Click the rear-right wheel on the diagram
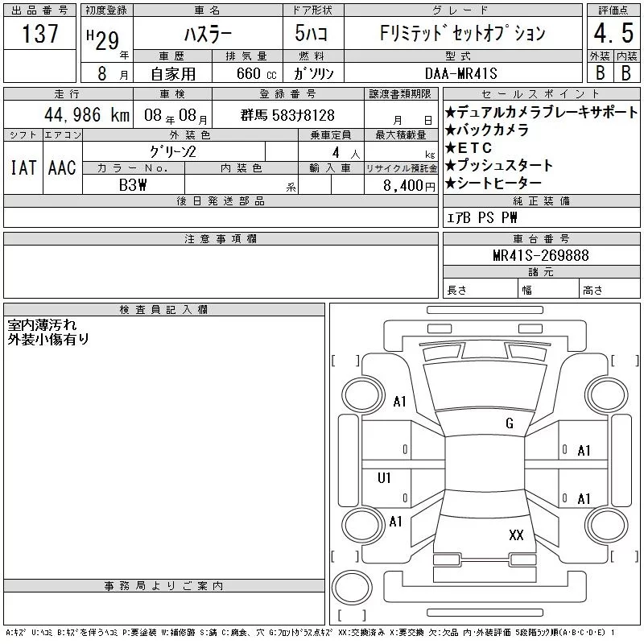Screen dimensions: 644x644 [x=607, y=526]
